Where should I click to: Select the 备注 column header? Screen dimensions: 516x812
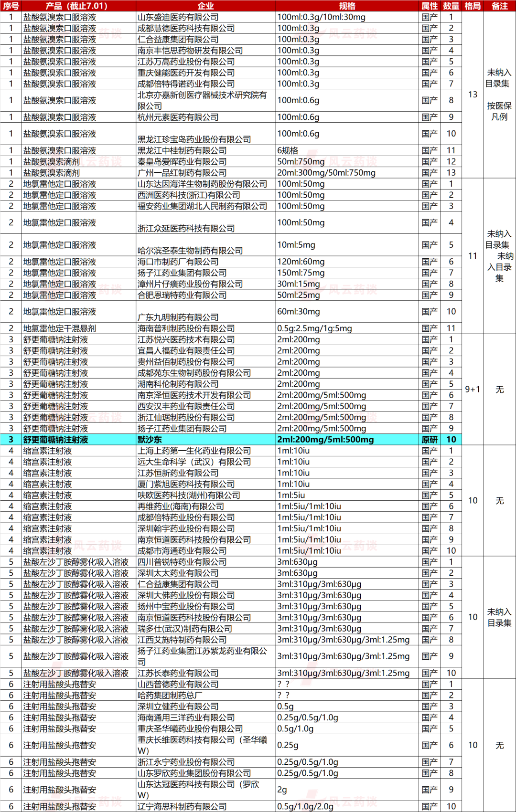click(499, 6)
